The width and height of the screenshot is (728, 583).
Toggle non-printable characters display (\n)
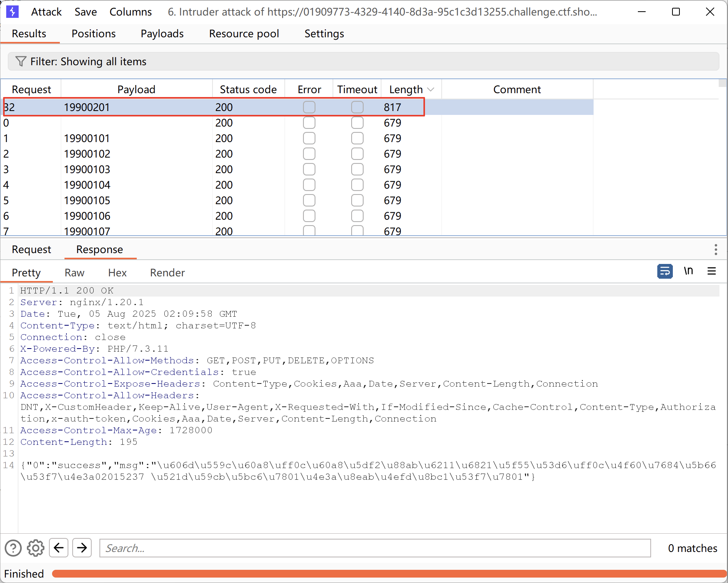click(688, 271)
